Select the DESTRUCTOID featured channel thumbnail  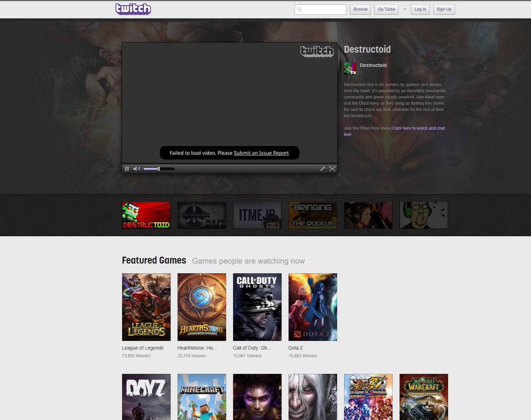click(x=146, y=215)
